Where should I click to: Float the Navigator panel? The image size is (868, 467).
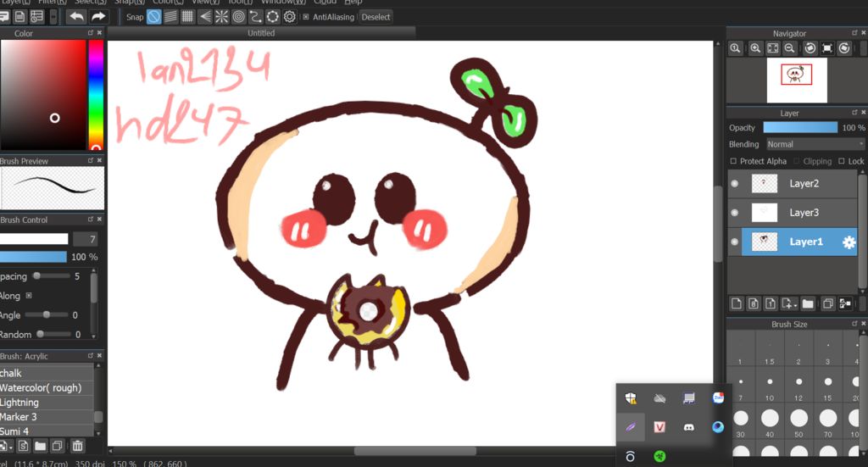854,33
